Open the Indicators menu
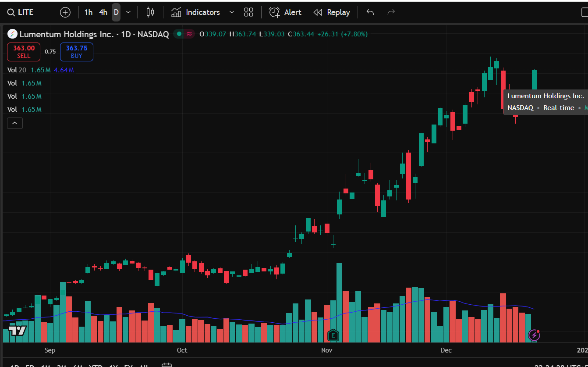The height and width of the screenshot is (367, 588). (x=196, y=12)
